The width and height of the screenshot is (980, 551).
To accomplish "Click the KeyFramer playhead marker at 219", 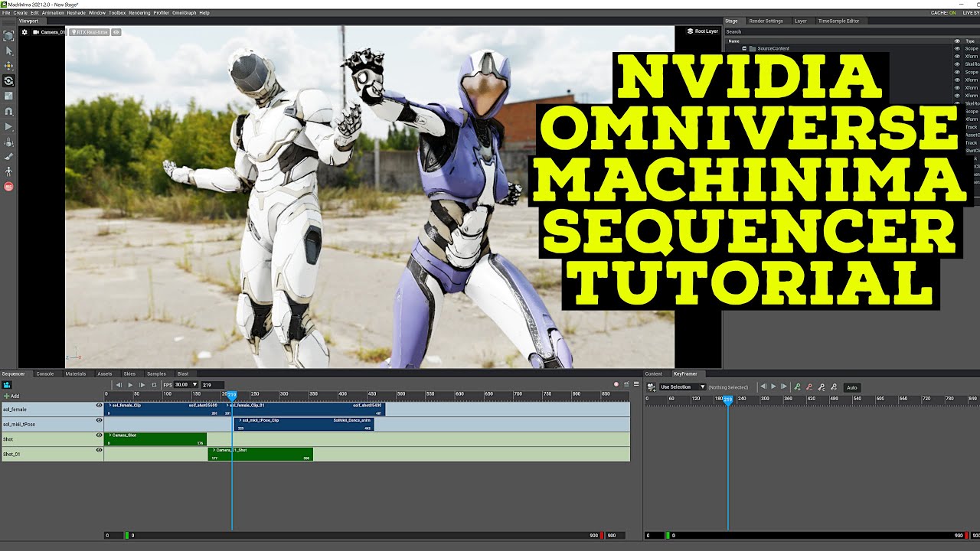I will coord(728,399).
